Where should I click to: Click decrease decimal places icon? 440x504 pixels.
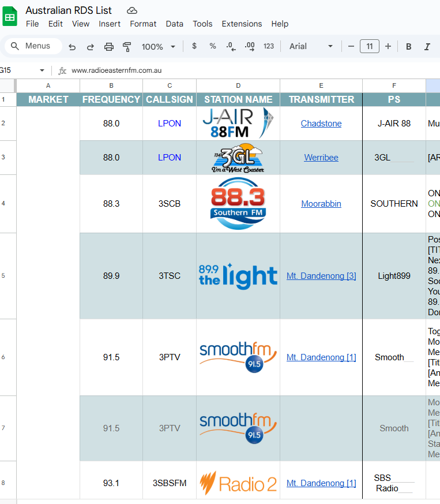click(x=231, y=46)
